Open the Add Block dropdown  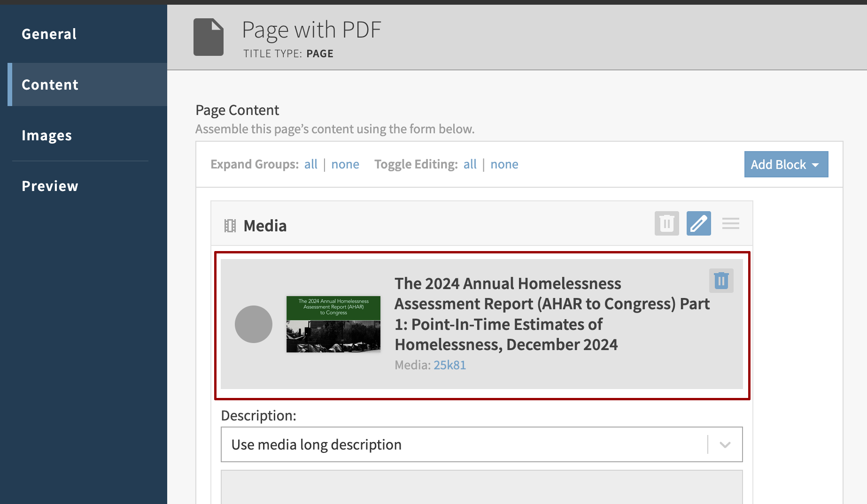click(785, 164)
